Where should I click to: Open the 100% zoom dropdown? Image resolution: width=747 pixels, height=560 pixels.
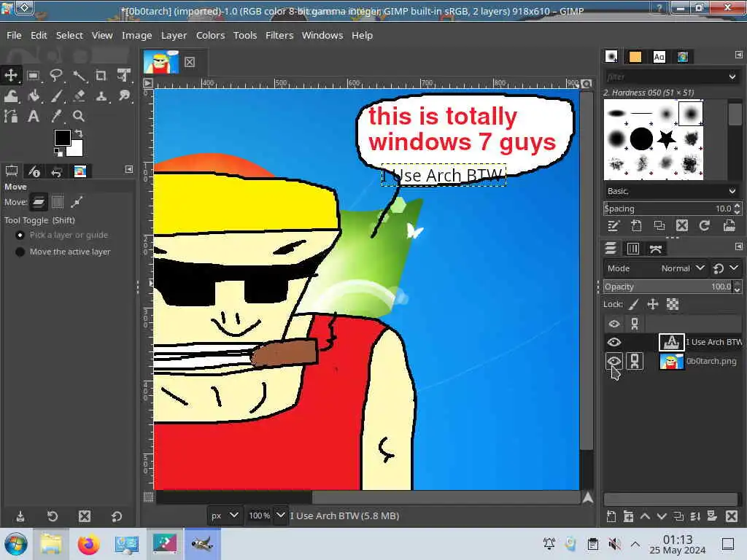(x=281, y=516)
